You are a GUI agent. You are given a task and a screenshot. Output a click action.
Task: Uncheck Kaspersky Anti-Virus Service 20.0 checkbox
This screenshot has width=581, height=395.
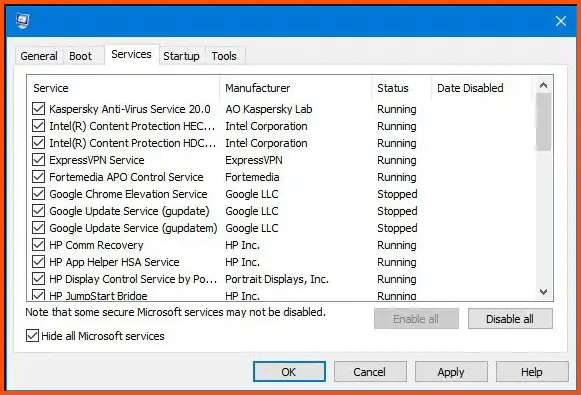coord(39,109)
